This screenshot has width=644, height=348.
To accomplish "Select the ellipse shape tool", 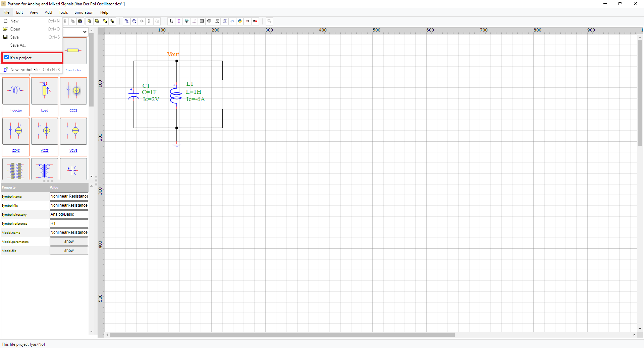I will pyautogui.click(x=209, y=21).
